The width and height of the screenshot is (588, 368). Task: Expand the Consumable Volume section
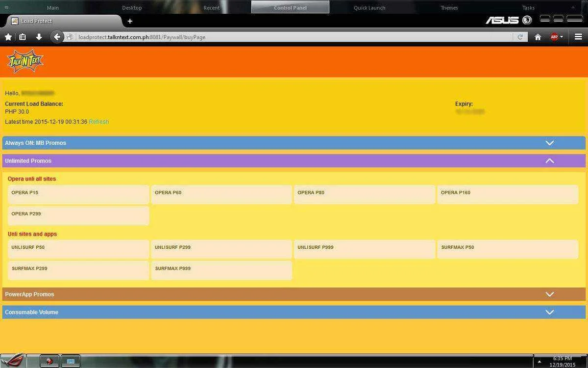click(550, 312)
